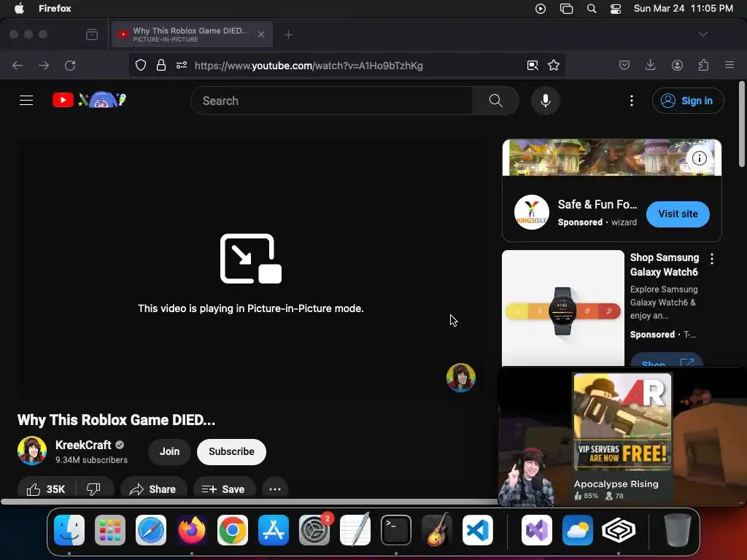747x560 pixels.
Task: Open System Settings from Dock
Action: pos(314,529)
